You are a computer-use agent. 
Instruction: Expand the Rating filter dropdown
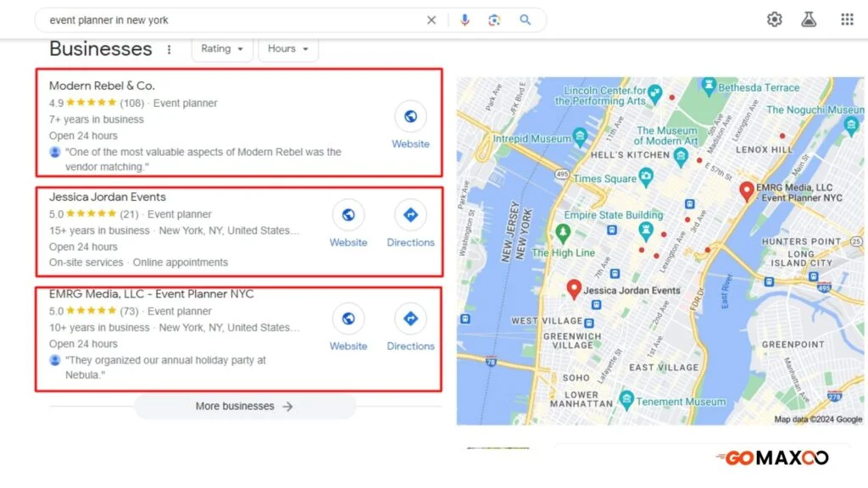click(x=222, y=48)
